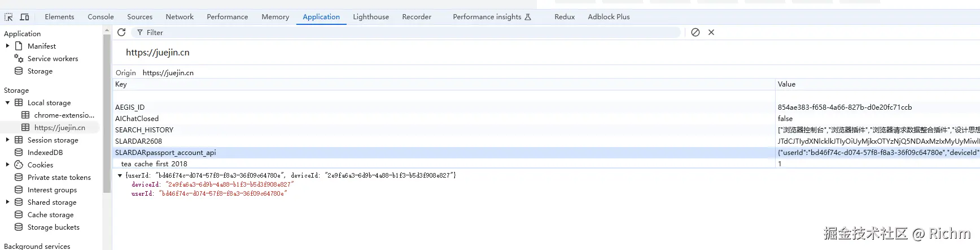Expand the Manifest tree arrow
The width and height of the screenshot is (980, 250).
tap(7, 46)
